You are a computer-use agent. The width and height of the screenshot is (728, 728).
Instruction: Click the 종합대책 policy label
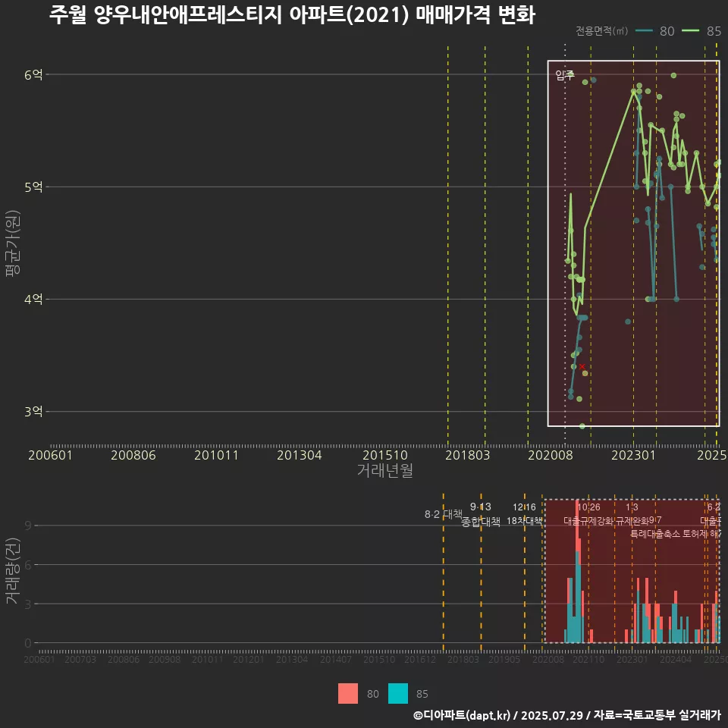(x=481, y=522)
